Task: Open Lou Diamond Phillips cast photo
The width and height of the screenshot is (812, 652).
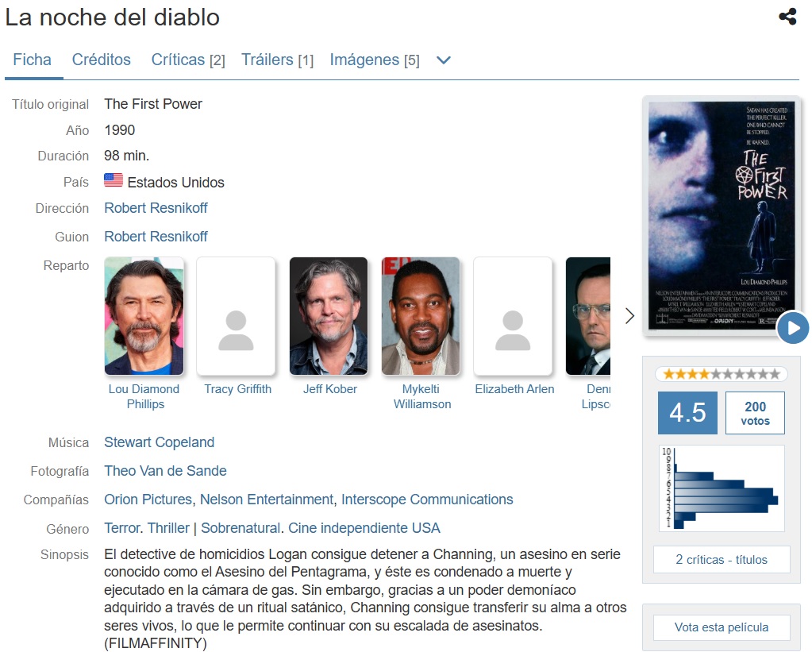Action: click(x=144, y=315)
